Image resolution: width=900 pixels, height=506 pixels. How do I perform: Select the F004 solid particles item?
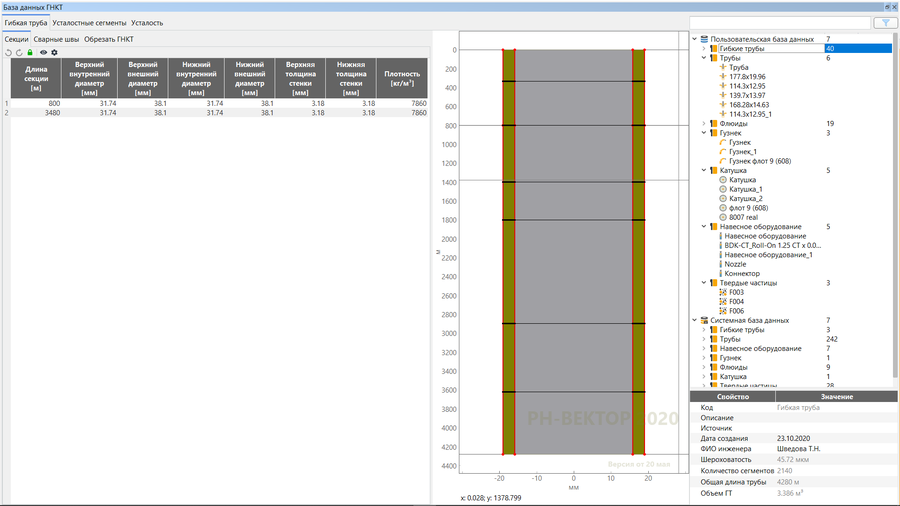[736, 301]
